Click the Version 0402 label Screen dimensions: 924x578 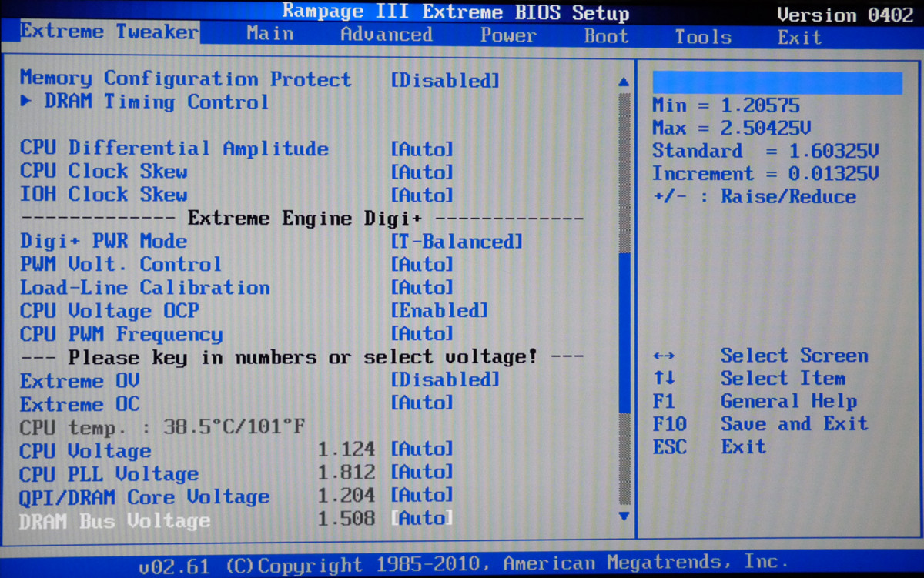[x=845, y=15]
